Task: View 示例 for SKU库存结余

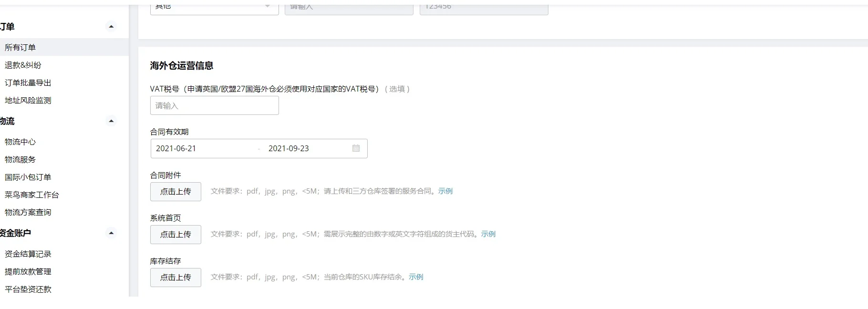Action: pyautogui.click(x=416, y=277)
